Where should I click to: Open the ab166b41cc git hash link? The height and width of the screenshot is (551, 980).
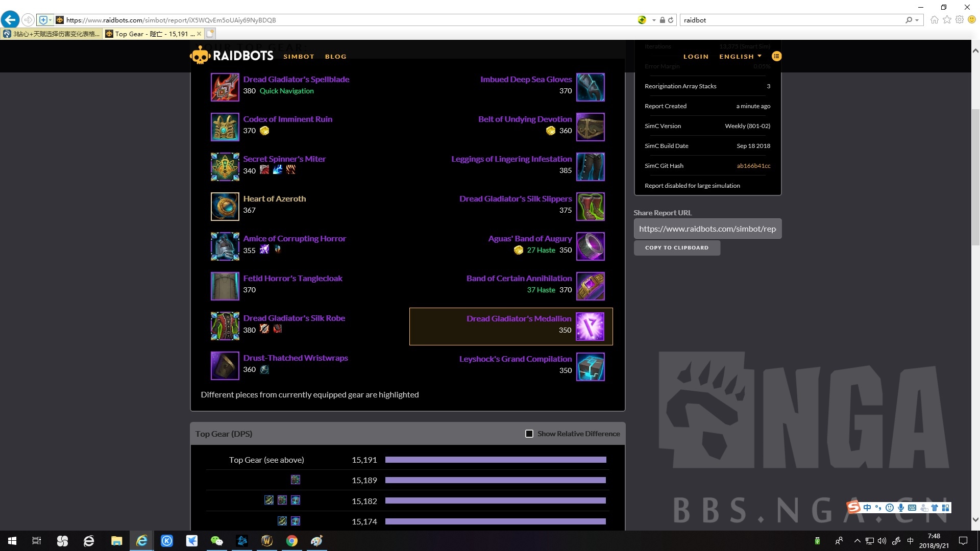[x=753, y=166]
